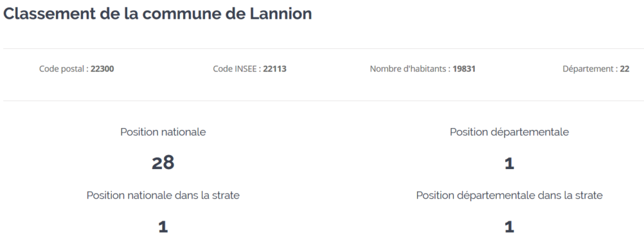Image resolution: width=644 pixels, height=245 pixels.
Task: Click the department number 22
Action: click(x=625, y=69)
